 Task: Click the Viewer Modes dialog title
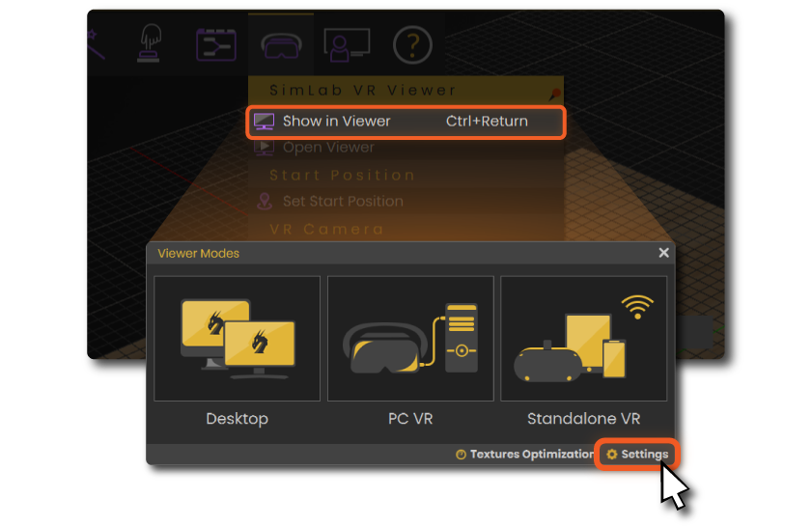coord(198,253)
